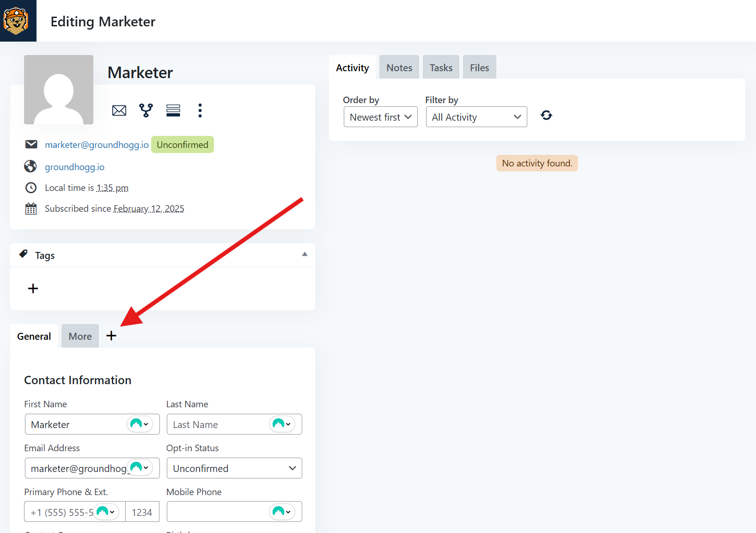The height and width of the screenshot is (533, 756).
Task: Select the General tab
Action: (34, 336)
